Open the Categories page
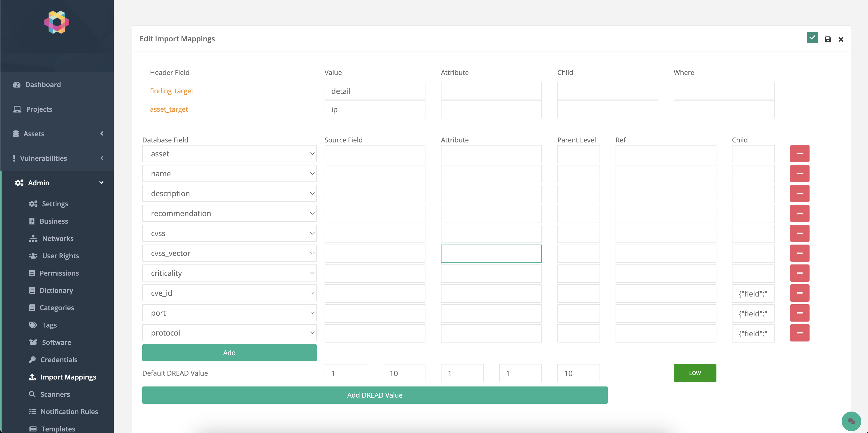The image size is (868, 433). pyautogui.click(x=57, y=308)
